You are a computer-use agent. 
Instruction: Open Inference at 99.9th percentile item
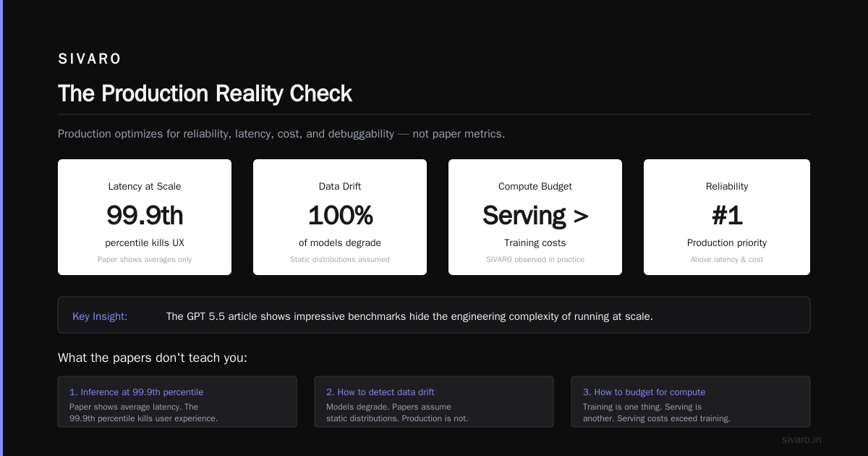click(177, 402)
